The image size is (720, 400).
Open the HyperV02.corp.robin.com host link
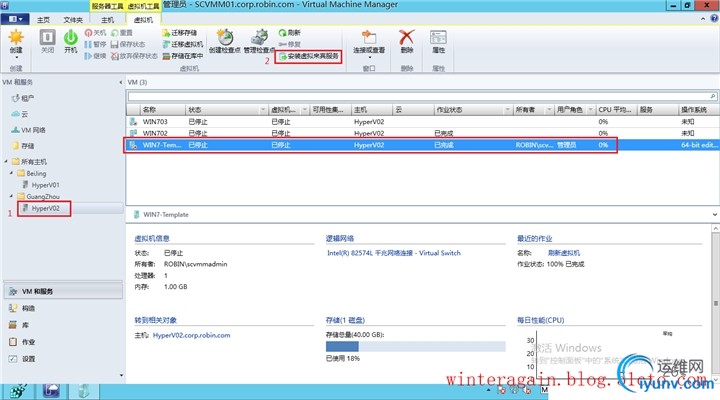[191, 335]
